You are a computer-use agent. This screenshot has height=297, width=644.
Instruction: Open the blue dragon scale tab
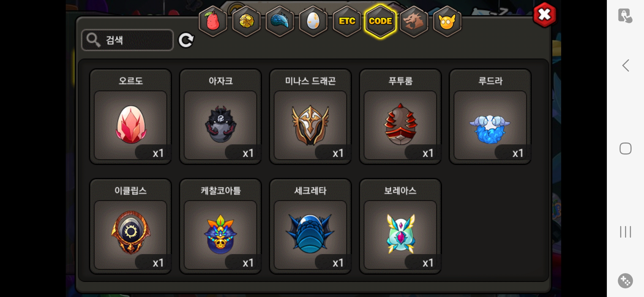coord(280,21)
